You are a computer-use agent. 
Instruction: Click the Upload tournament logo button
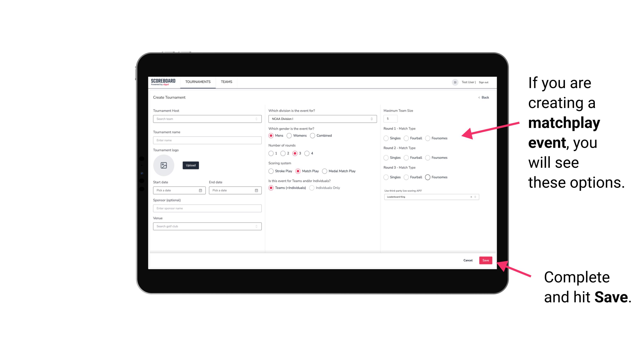click(x=191, y=165)
